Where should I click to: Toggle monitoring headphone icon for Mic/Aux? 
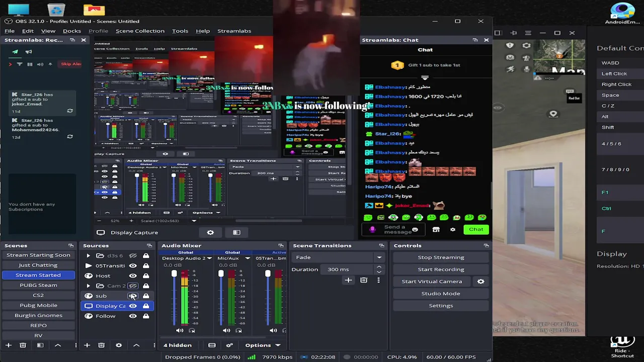pos(238,330)
